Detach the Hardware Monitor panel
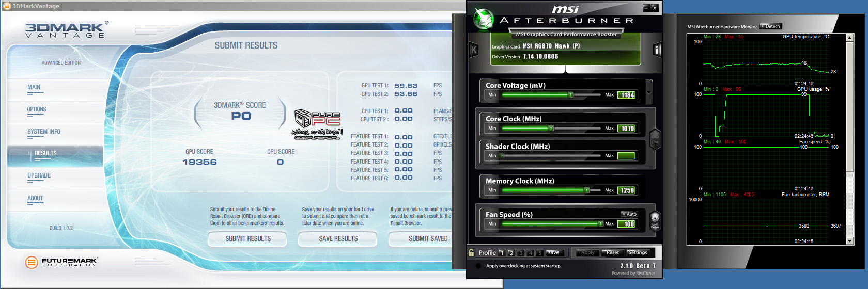 (x=771, y=26)
